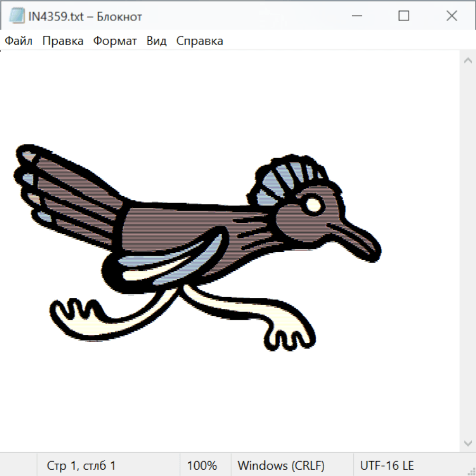Click the bird's white eye
Viewport: 476px width, 476px height.
[x=314, y=204]
